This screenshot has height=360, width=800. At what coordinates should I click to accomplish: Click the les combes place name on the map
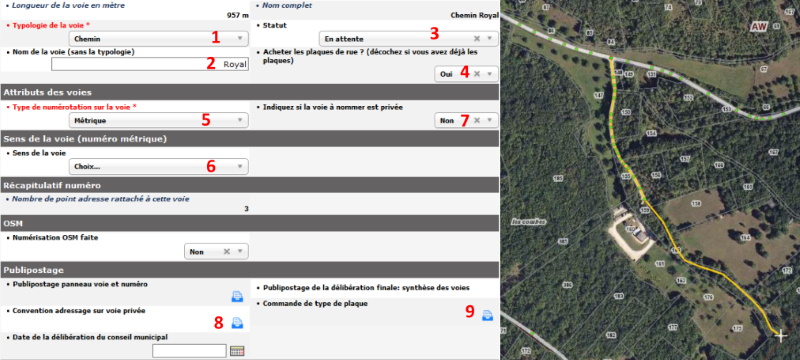pos(529,222)
